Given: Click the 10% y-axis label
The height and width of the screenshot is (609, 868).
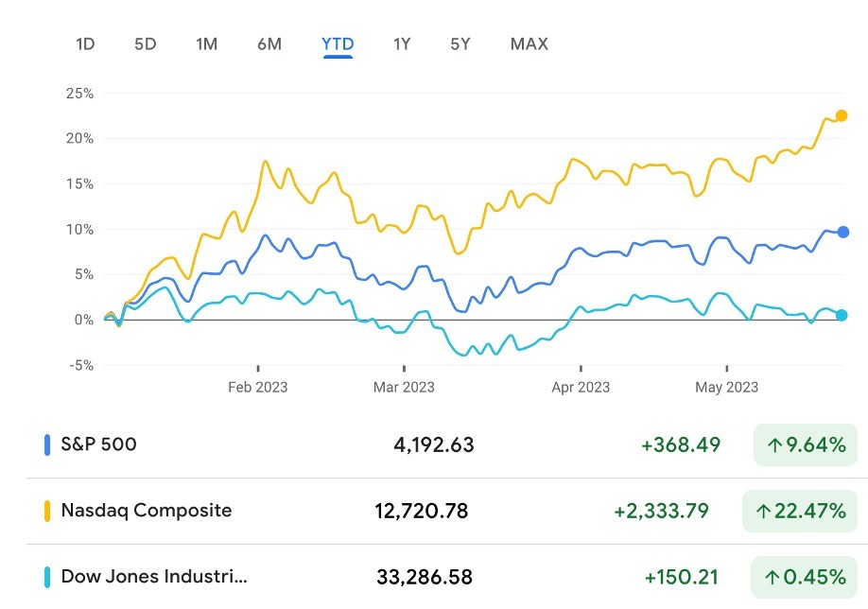Looking at the screenshot, I should click(79, 229).
